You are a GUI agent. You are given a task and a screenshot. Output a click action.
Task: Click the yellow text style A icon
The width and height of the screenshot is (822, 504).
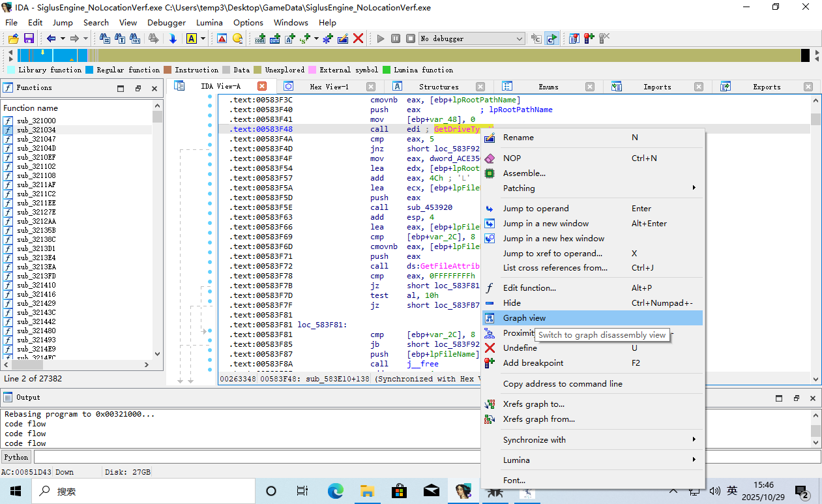tap(192, 39)
